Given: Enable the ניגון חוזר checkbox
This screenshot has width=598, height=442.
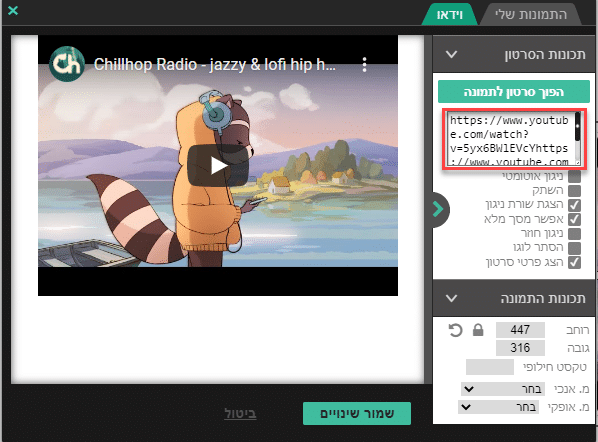Looking at the screenshot, I should click(x=574, y=233).
